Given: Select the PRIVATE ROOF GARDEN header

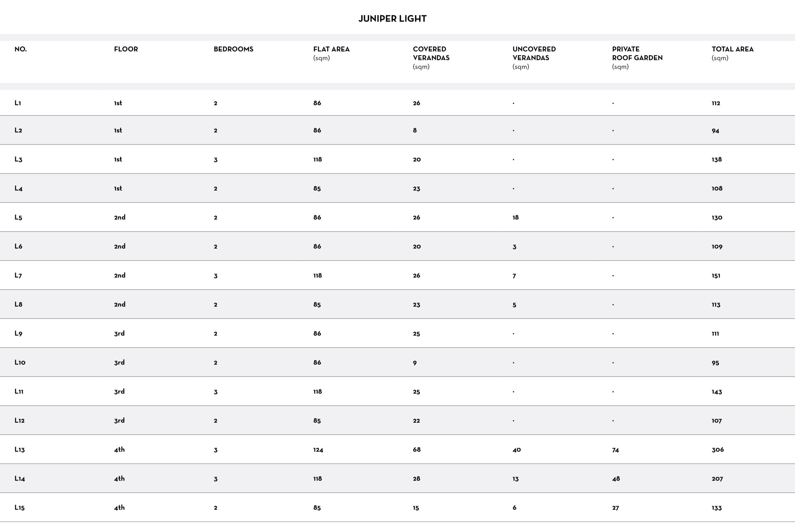Looking at the screenshot, I should [637, 54].
